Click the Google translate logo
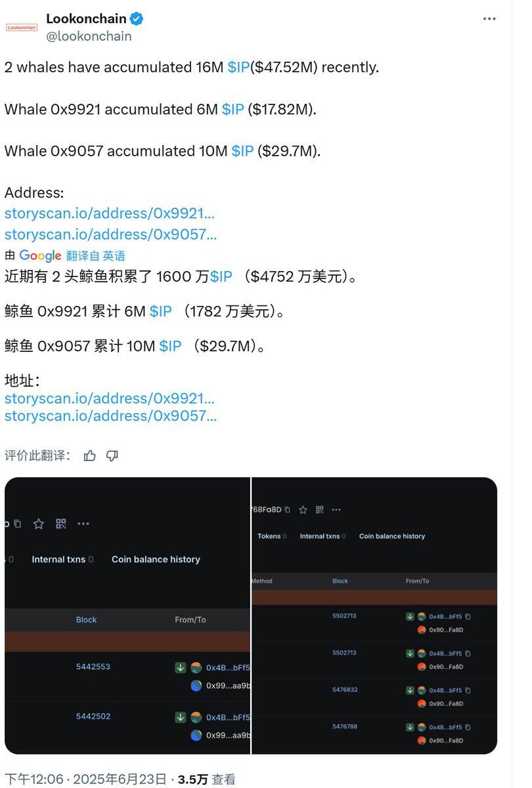This screenshot has width=532, height=788. pyautogui.click(x=40, y=255)
